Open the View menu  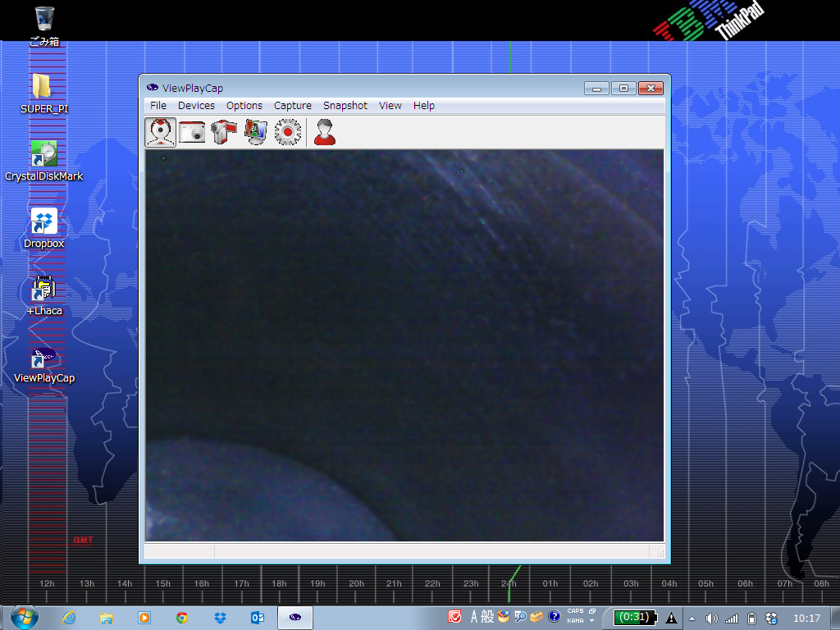[390, 106]
